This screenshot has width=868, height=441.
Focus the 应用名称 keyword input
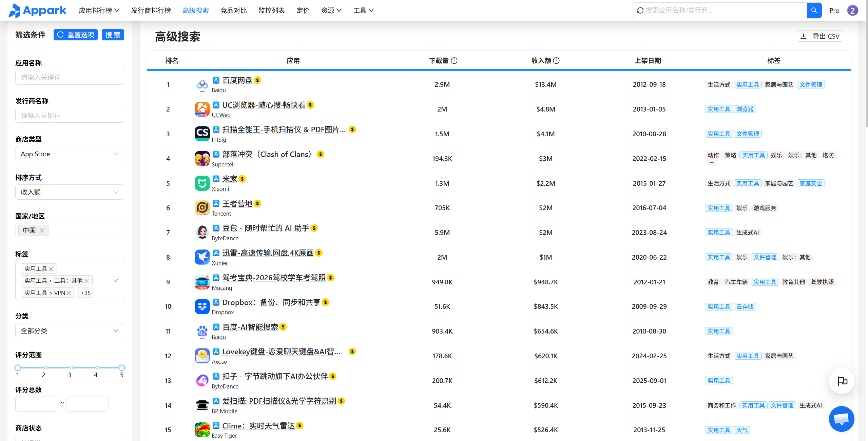[x=70, y=77]
